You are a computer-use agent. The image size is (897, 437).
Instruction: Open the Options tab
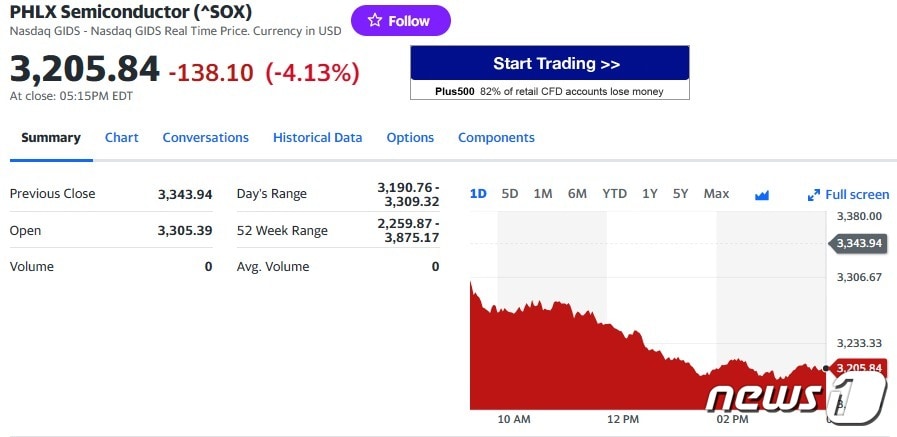[x=410, y=138]
